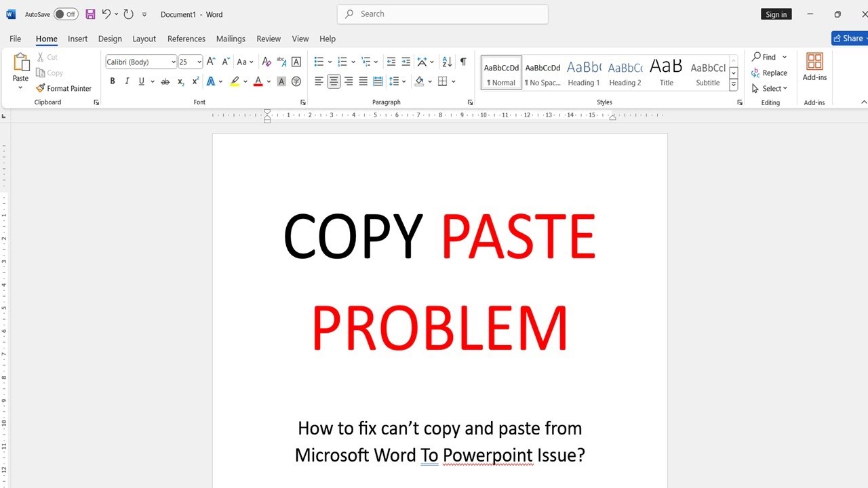The height and width of the screenshot is (488, 868).
Task: Switch to the Layout tab
Action: coord(144,39)
